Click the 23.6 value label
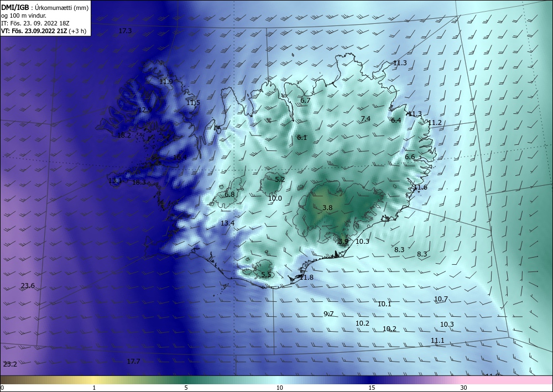The image size is (553, 392). (28, 286)
